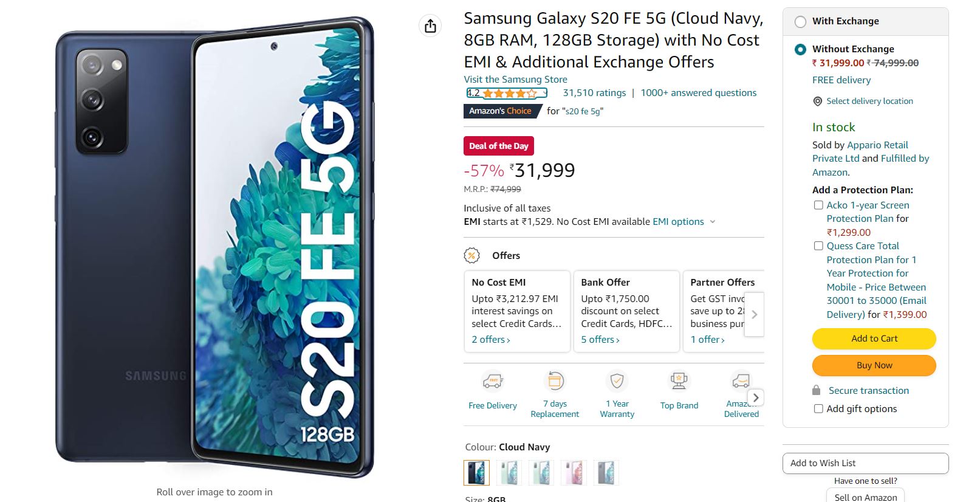Click the share icon beside product image
The image size is (980, 502).
coord(430,26)
